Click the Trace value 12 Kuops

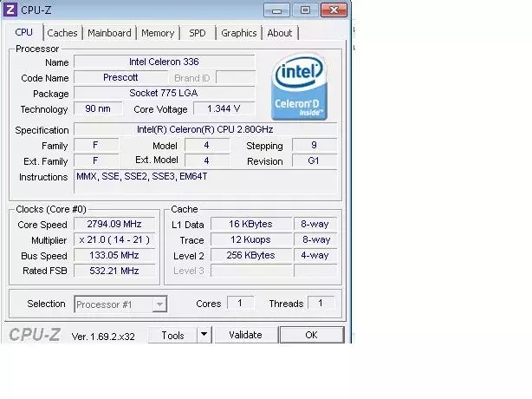click(251, 239)
